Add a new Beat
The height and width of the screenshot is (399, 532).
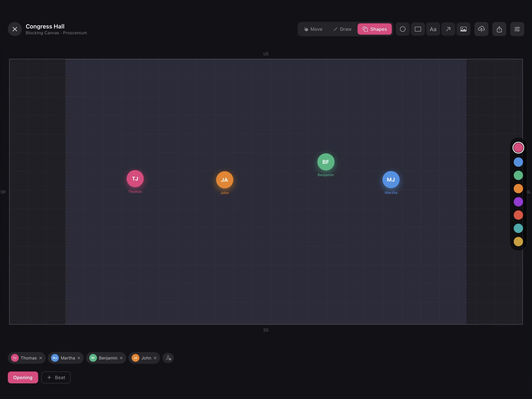coord(56,377)
